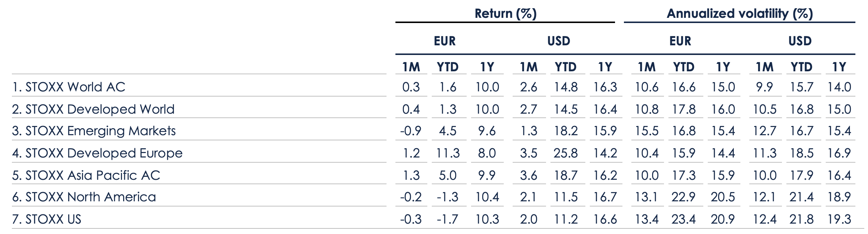868x234 pixels.
Task: Click the -0.9 value for Emerging Markets
Action: pyautogui.click(x=411, y=131)
